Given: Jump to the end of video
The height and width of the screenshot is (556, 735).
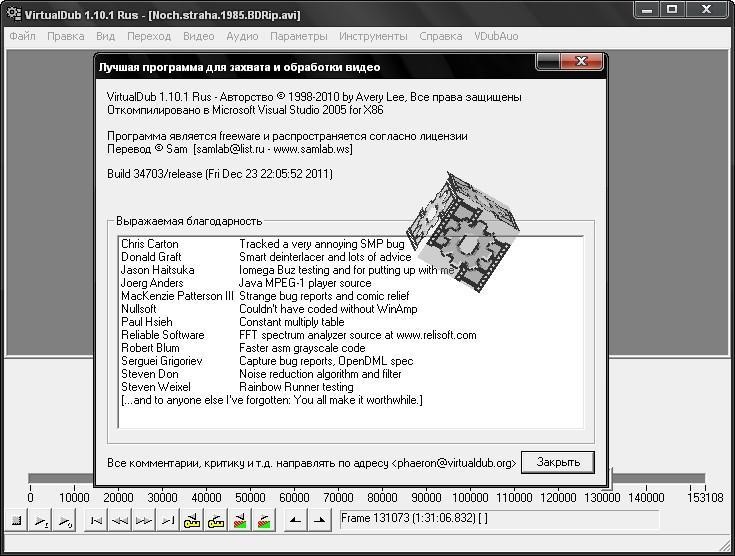Looking at the screenshot, I should click(168, 520).
